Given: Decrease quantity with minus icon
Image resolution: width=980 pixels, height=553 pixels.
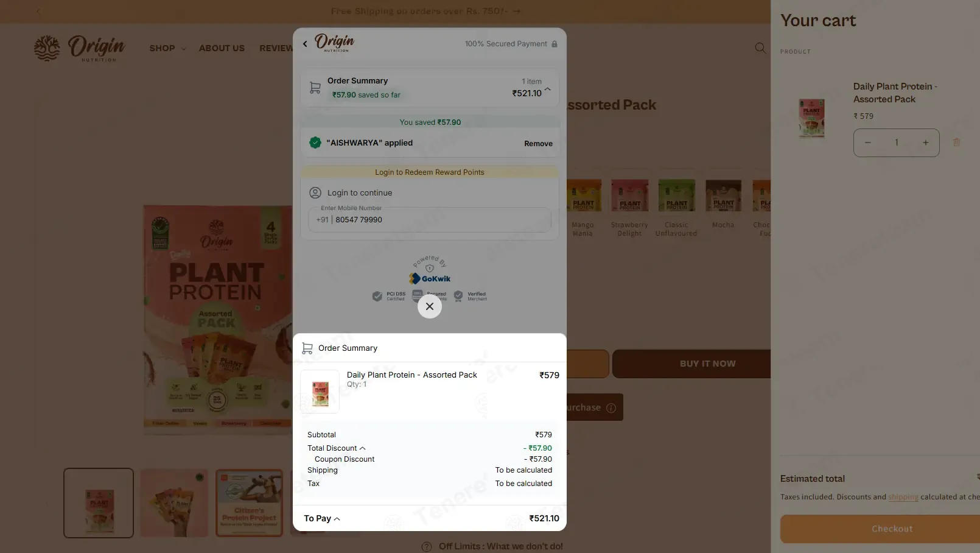Looking at the screenshot, I should (868, 143).
